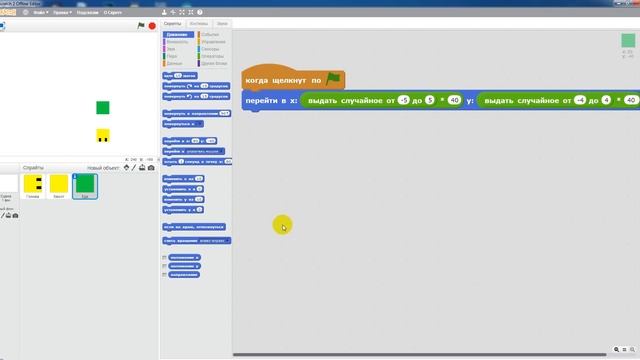The image size is (640, 360).
Task: Open the Файл menu
Action: (40, 12)
